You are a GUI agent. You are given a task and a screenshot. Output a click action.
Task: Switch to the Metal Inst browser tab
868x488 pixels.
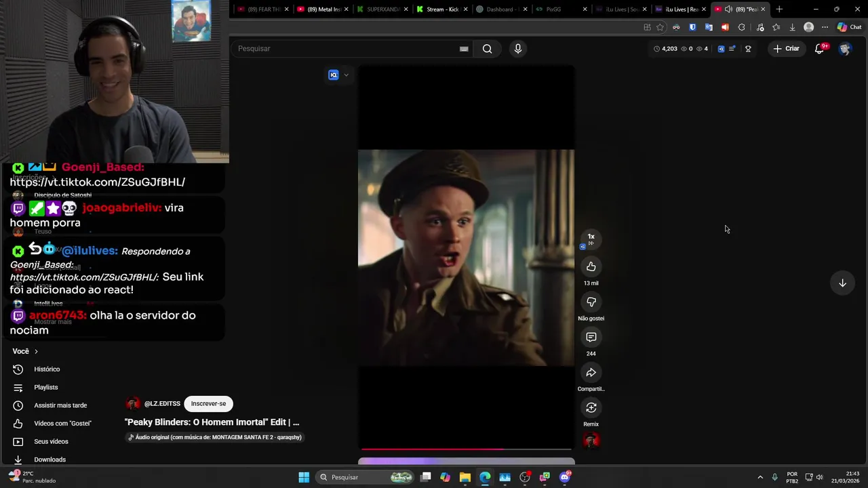coord(323,9)
